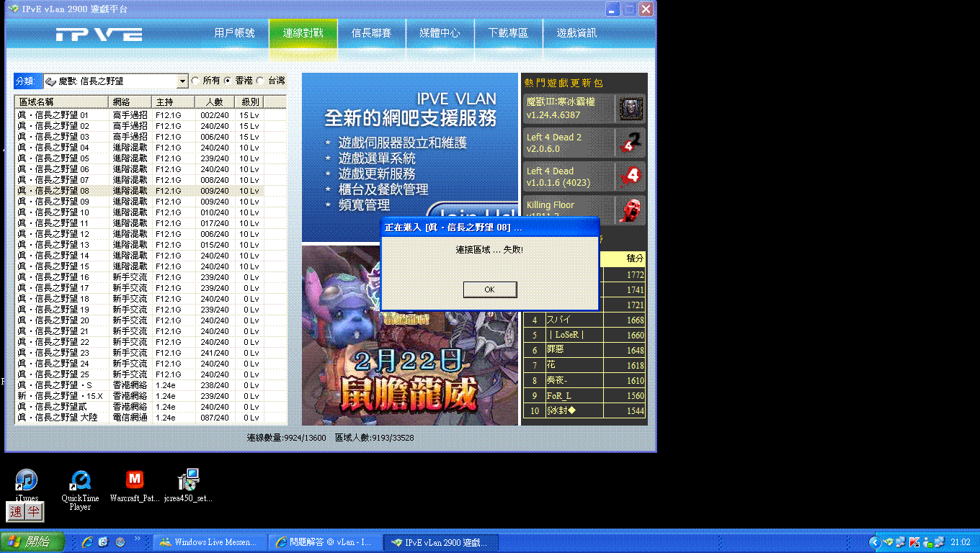Screen dimensions: 980x553
Task: Click the Left 4 Dead 2 game icon
Action: coord(631,143)
